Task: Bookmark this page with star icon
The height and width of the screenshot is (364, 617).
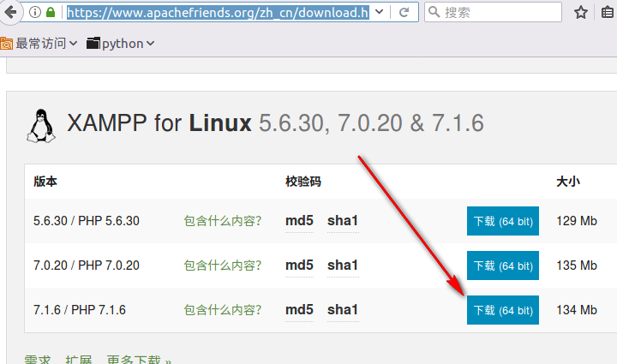Action: point(581,13)
